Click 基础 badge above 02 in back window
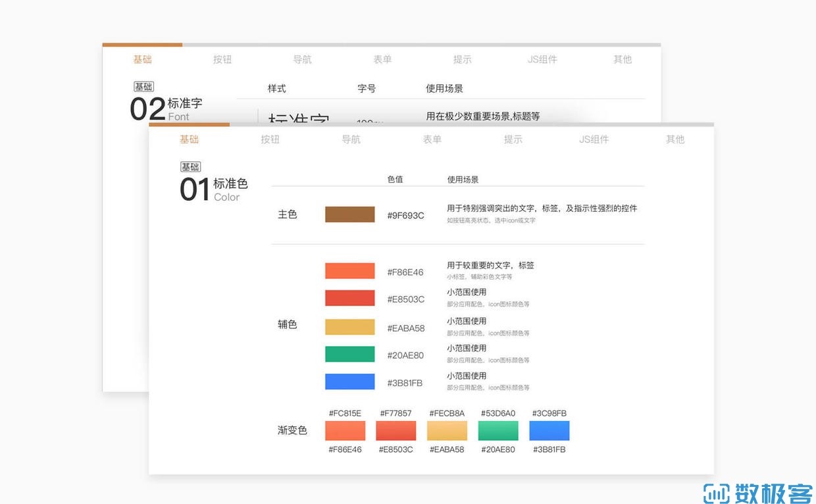The height and width of the screenshot is (504, 816). pos(143,87)
